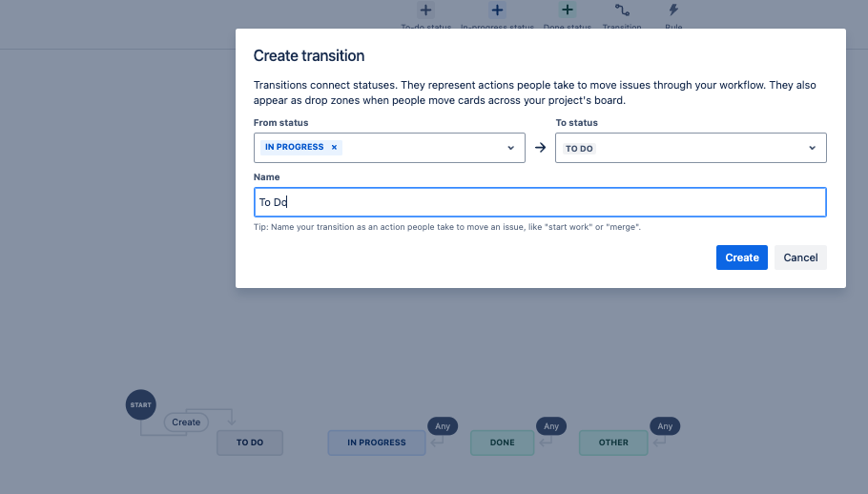868x494 pixels.
Task: Click the Any badge above OTHER
Action: 665,426
